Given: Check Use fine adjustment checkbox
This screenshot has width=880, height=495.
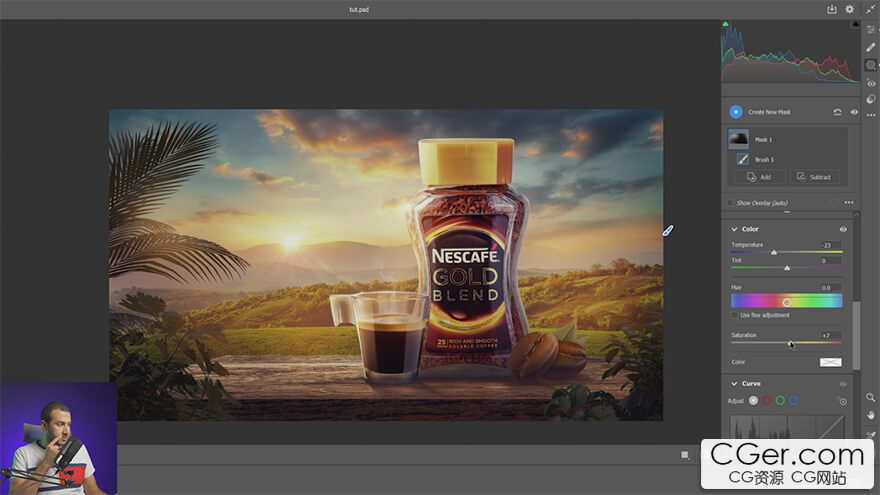Looking at the screenshot, I should [x=735, y=315].
